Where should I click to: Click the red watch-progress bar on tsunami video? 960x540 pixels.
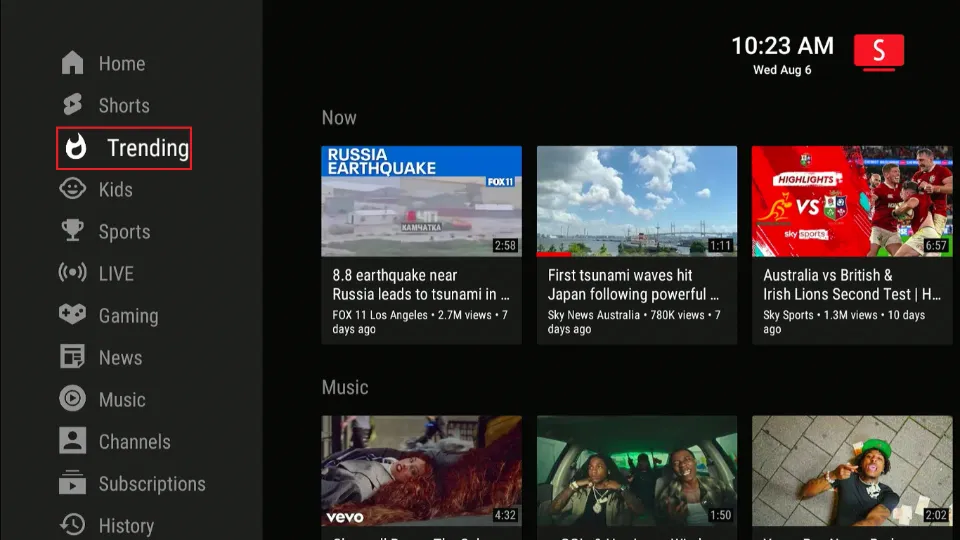pos(554,254)
